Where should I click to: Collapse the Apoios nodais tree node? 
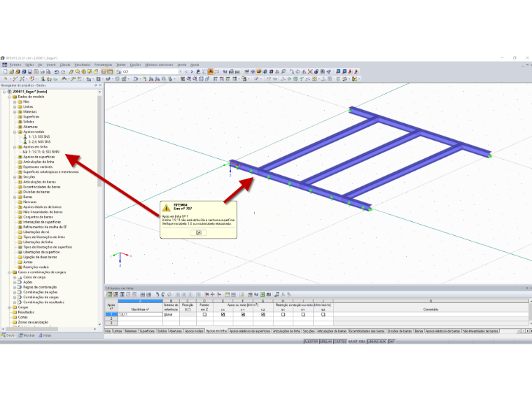(x=15, y=132)
